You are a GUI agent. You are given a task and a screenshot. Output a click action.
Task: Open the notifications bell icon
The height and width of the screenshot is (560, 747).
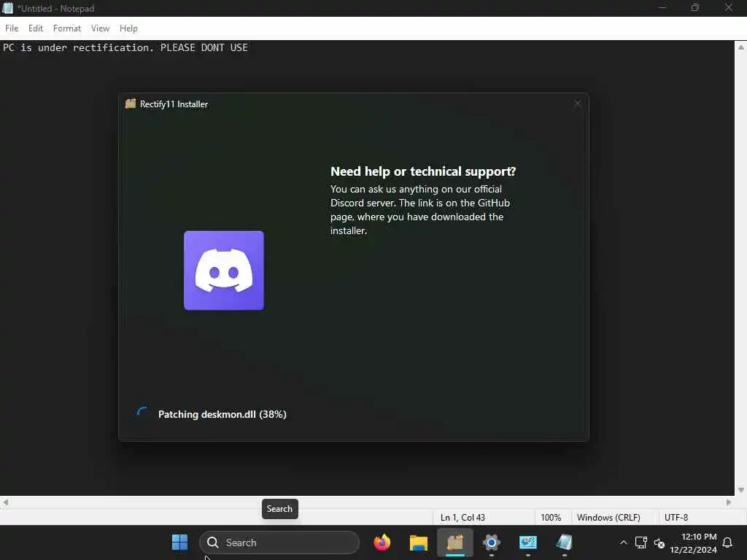(x=727, y=542)
